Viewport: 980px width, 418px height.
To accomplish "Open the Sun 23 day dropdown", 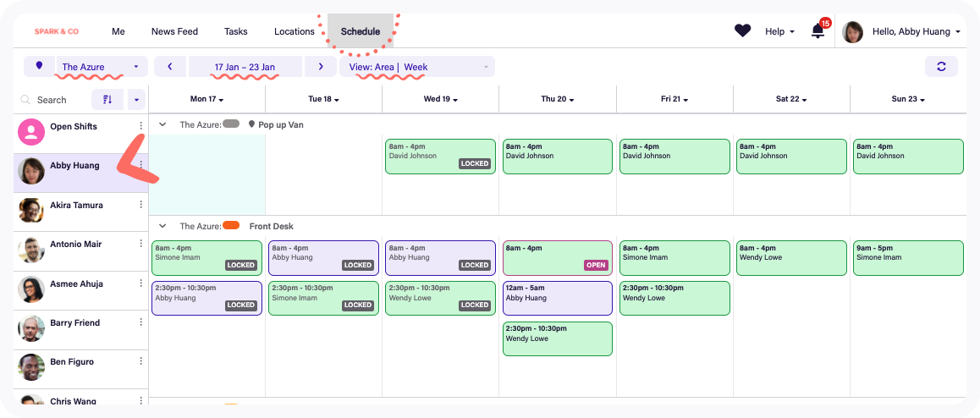I will (x=908, y=99).
